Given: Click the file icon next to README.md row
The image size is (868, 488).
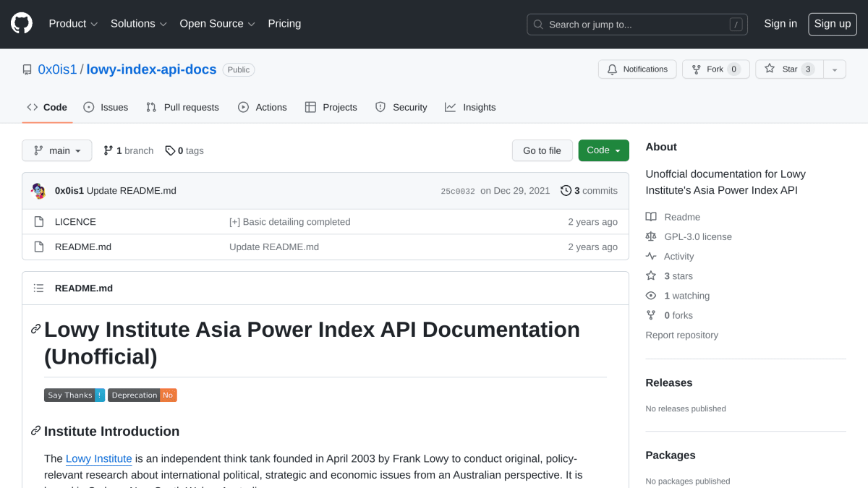Looking at the screenshot, I should tap(39, 247).
